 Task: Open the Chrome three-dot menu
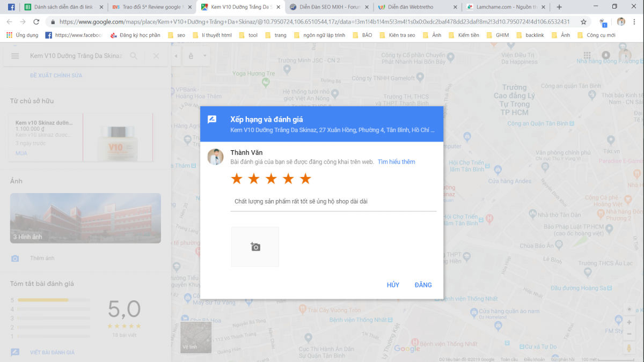[x=634, y=22]
